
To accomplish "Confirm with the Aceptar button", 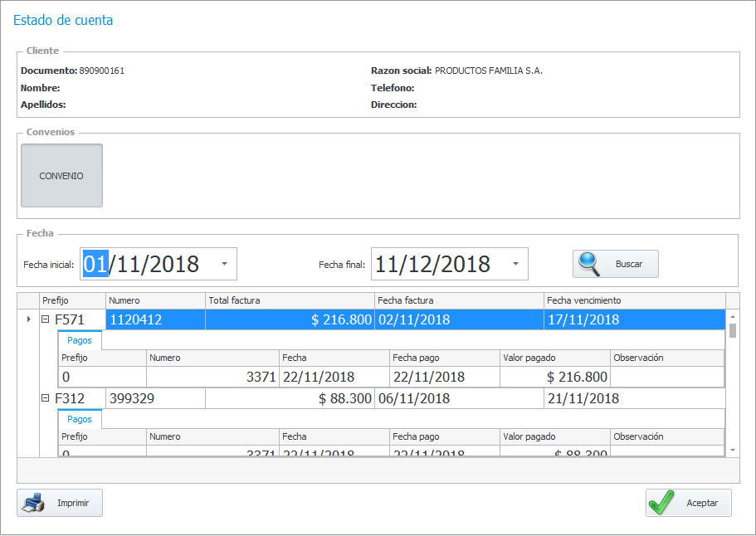I will coord(689,503).
